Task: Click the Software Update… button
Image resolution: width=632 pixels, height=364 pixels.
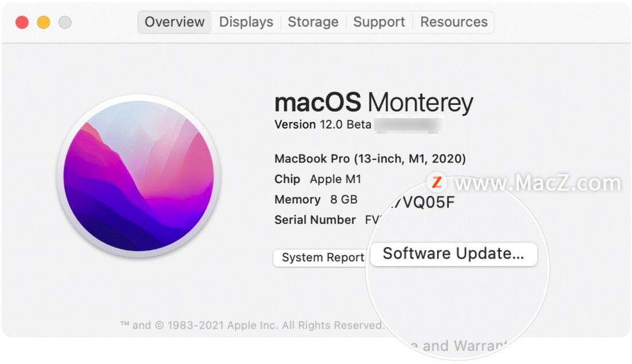Action: pos(454,254)
